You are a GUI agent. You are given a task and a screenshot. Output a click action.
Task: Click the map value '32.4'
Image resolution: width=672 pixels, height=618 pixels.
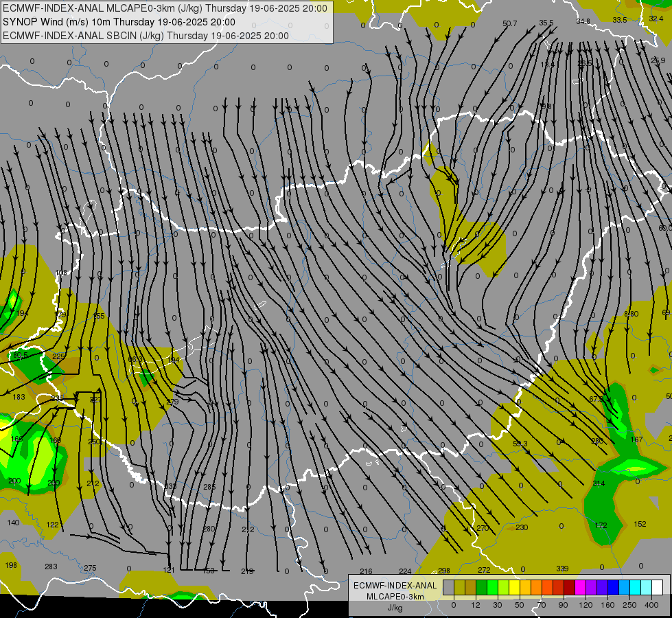pos(656,19)
